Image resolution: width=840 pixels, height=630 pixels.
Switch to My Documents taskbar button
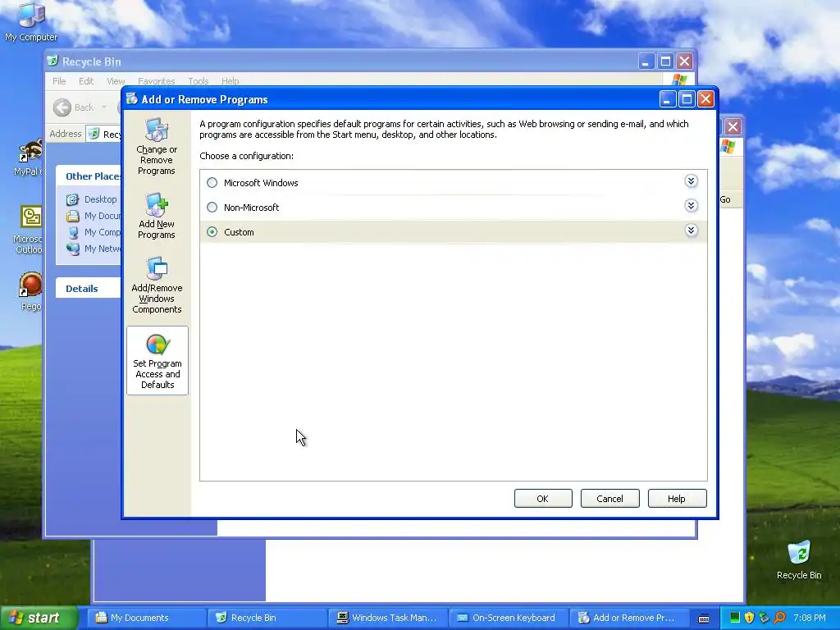coord(146,618)
